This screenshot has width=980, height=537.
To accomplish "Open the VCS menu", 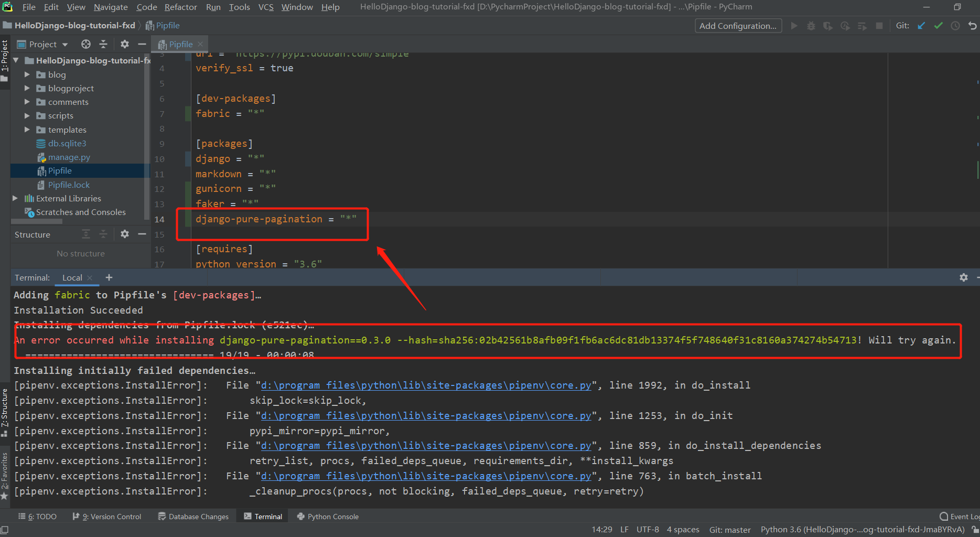I will point(266,7).
